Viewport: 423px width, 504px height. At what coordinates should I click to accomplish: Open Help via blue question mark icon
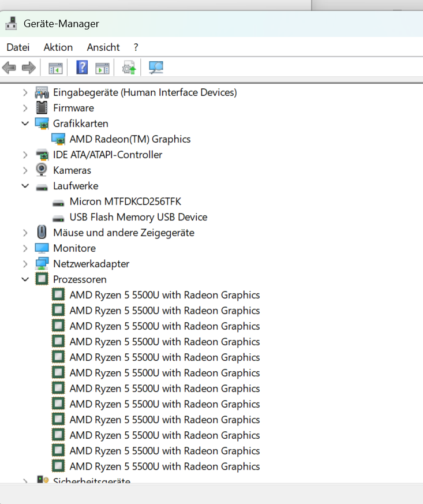tap(82, 68)
